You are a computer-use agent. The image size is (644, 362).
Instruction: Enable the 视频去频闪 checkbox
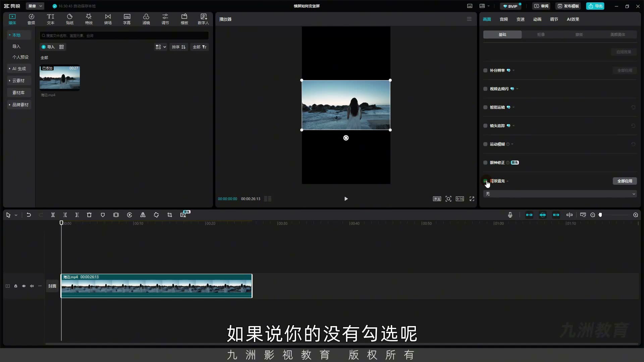point(485,89)
